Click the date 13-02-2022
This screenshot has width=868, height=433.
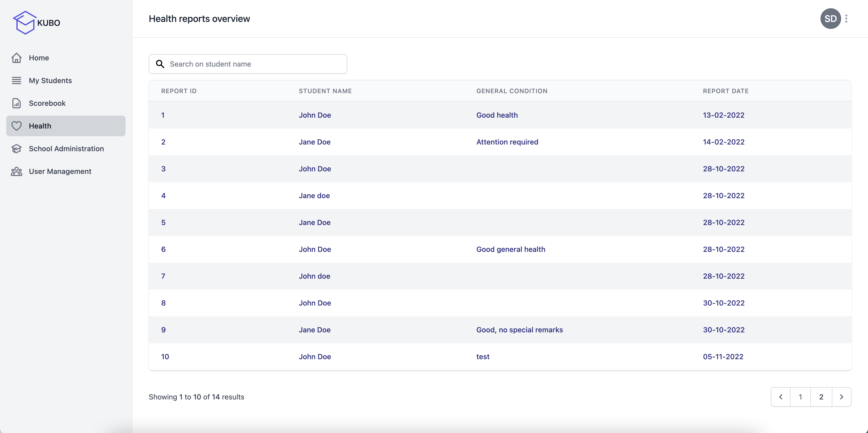point(723,115)
